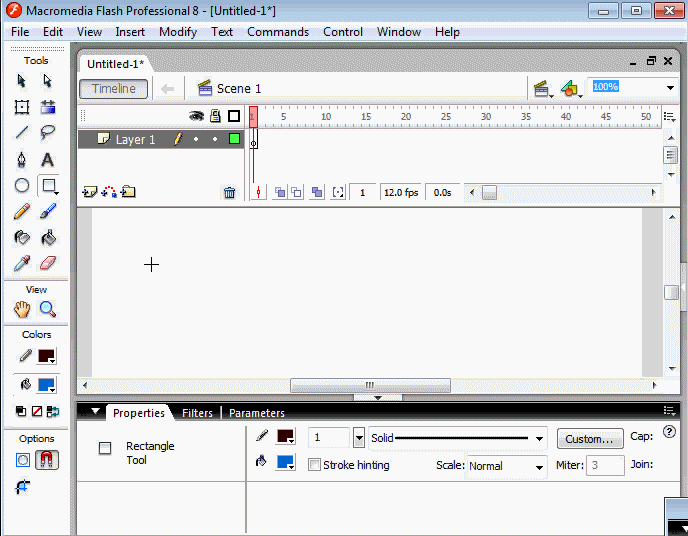This screenshot has height=536, width=688.
Task: Open the Commands menu
Action: (278, 32)
